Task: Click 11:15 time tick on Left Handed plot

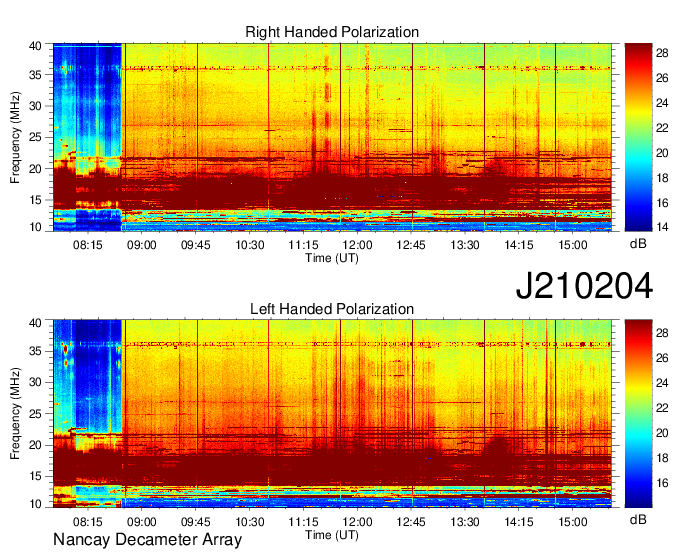Action: (303, 521)
